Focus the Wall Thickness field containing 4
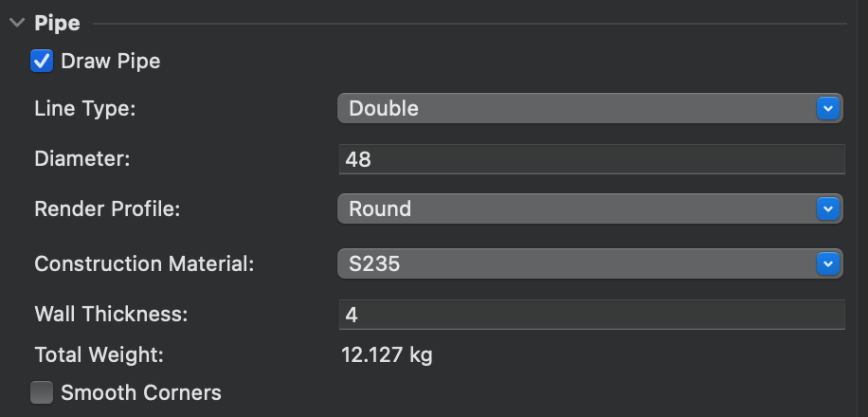The height and width of the screenshot is (417, 868). [x=590, y=314]
